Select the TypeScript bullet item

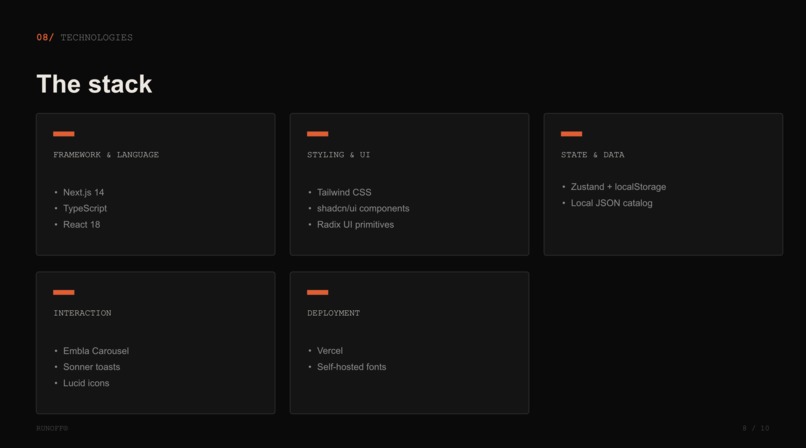click(85, 208)
